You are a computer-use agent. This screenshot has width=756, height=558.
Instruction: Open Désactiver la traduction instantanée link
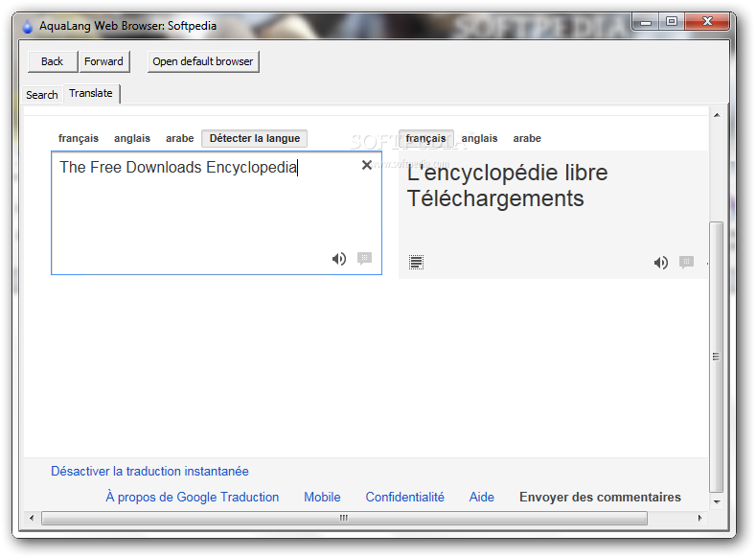(149, 471)
